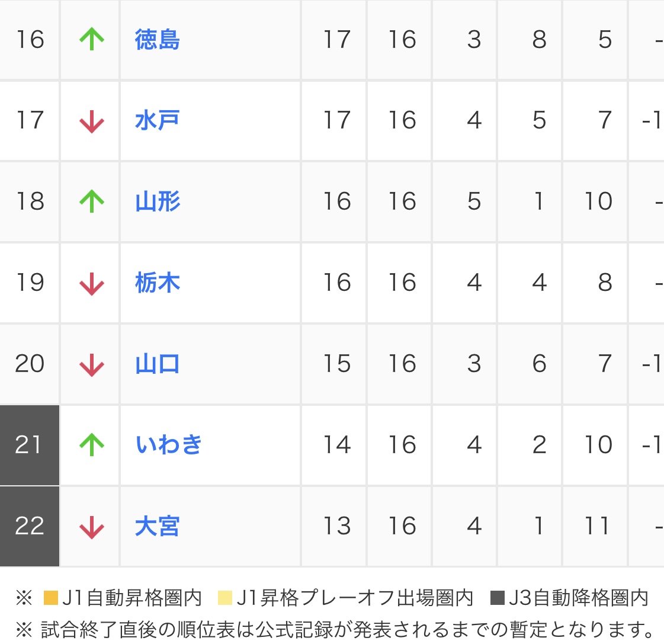Visit the いわき team page
664x644 pixels.
pyautogui.click(x=169, y=445)
